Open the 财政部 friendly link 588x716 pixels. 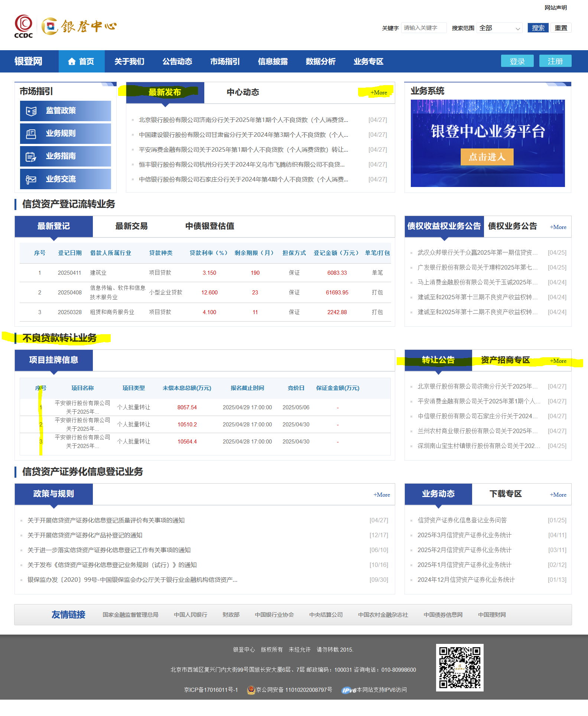pyautogui.click(x=231, y=615)
